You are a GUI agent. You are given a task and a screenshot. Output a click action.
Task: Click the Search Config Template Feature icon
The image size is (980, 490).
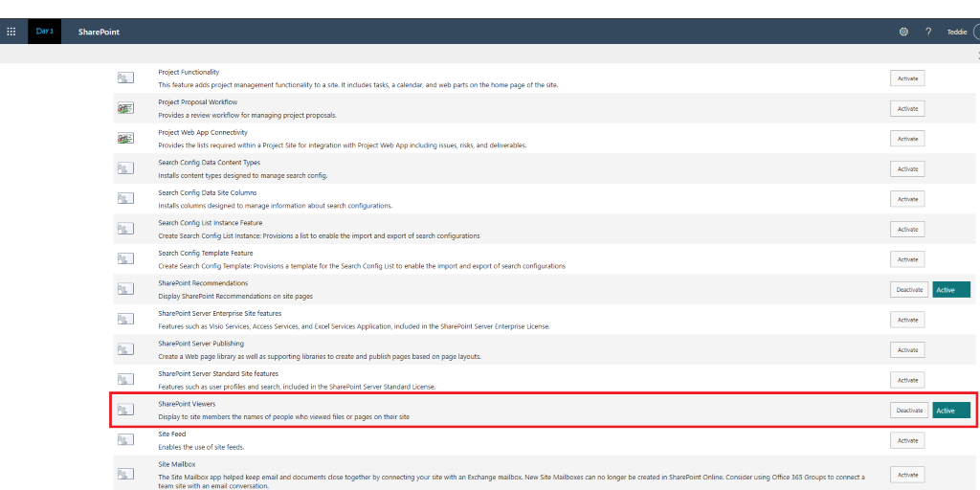pyautogui.click(x=125, y=258)
